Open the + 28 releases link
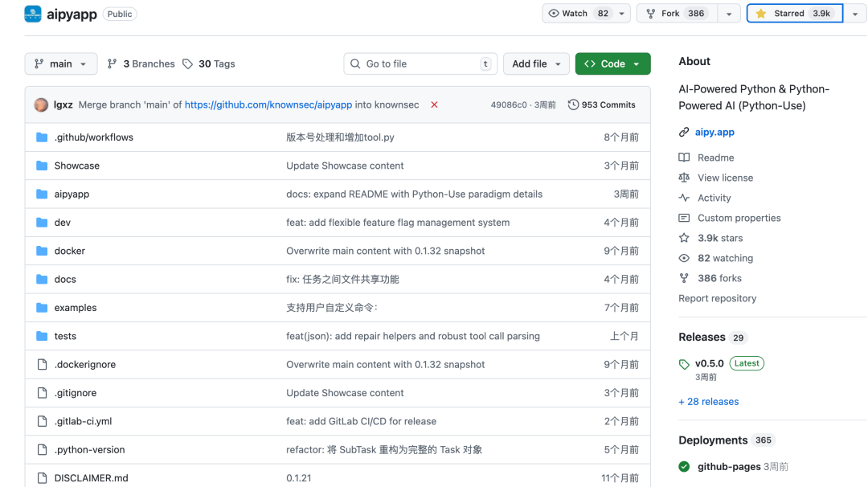The width and height of the screenshot is (868, 487). (x=708, y=401)
